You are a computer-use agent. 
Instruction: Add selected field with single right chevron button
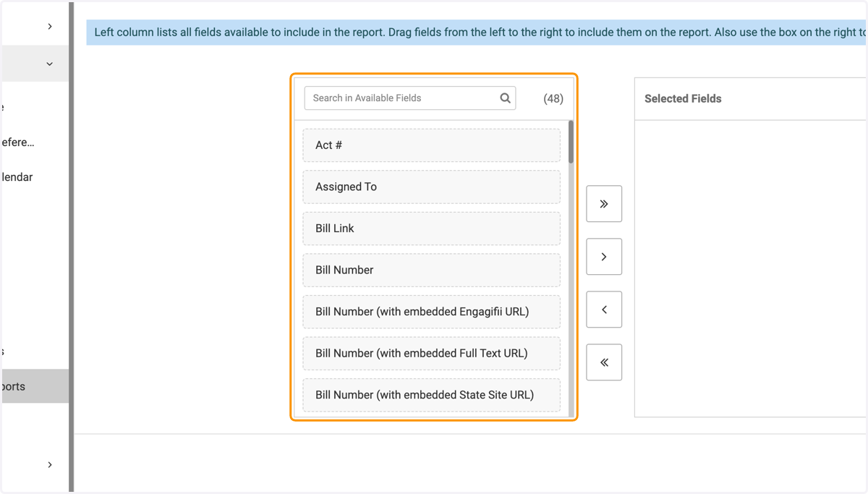point(604,257)
